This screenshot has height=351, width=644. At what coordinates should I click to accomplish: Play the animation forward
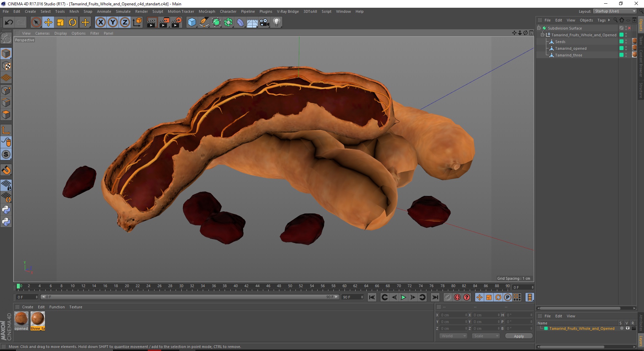click(x=403, y=297)
